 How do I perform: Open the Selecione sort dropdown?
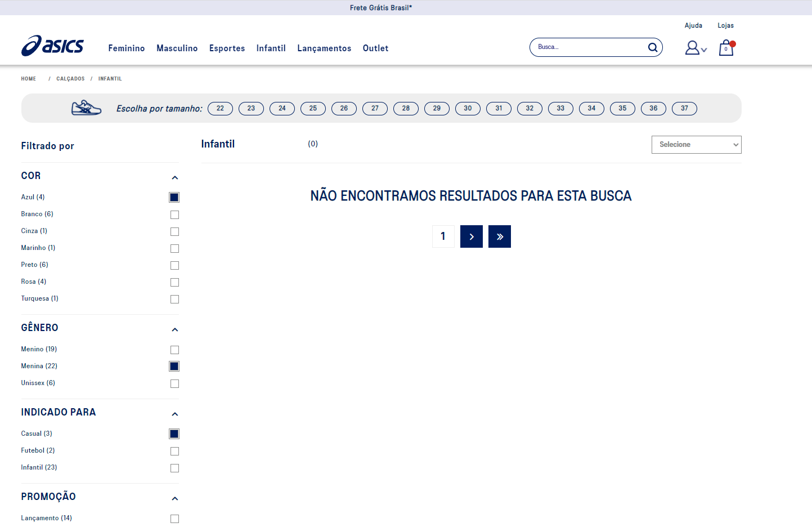click(x=697, y=145)
